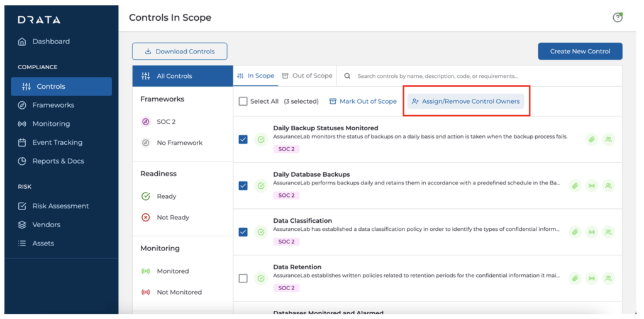Click green ready checkmark on Data Classification
644x319 pixels.
261,232
